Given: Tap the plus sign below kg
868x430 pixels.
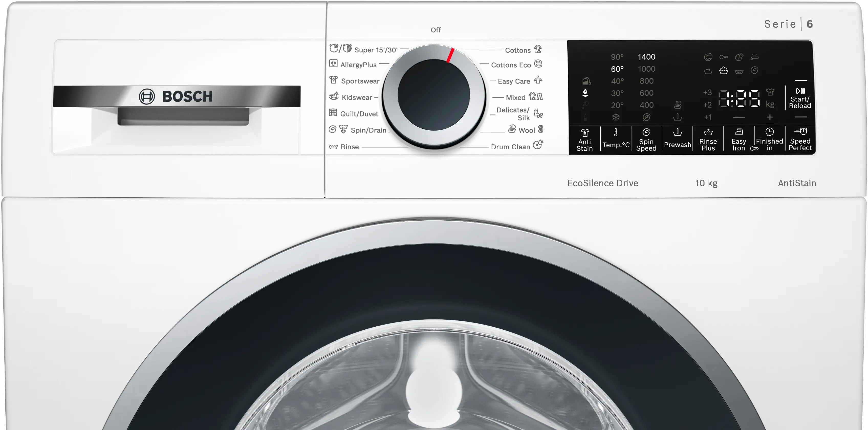Looking at the screenshot, I should [x=770, y=117].
